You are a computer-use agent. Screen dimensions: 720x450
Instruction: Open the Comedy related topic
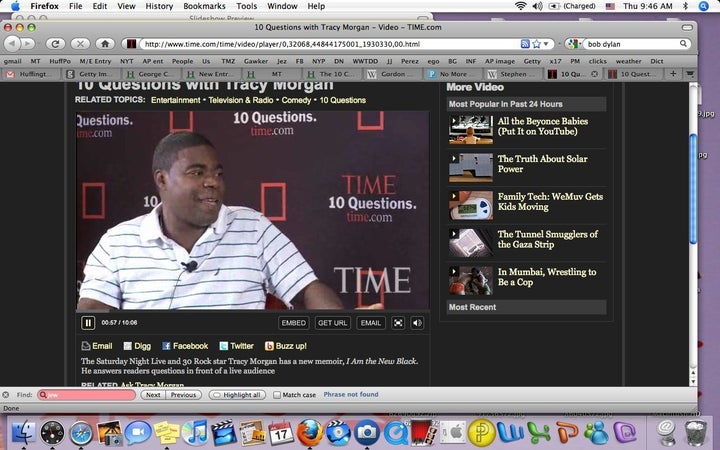[x=296, y=100]
